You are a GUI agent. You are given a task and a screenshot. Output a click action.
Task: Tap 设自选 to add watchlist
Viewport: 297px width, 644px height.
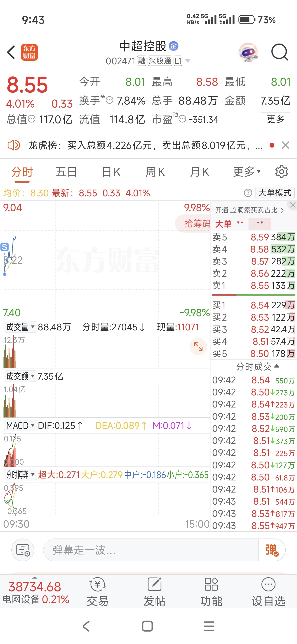pyautogui.click(x=268, y=592)
